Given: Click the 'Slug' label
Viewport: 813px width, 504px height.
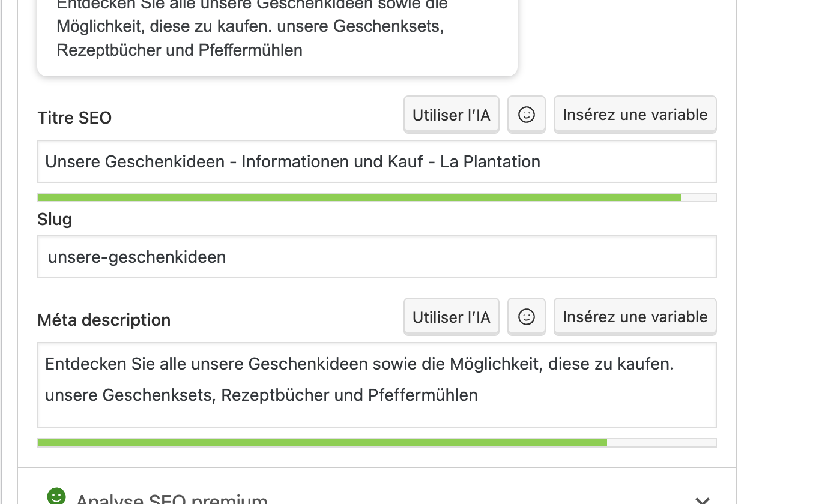Looking at the screenshot, I should coord(55,219).
